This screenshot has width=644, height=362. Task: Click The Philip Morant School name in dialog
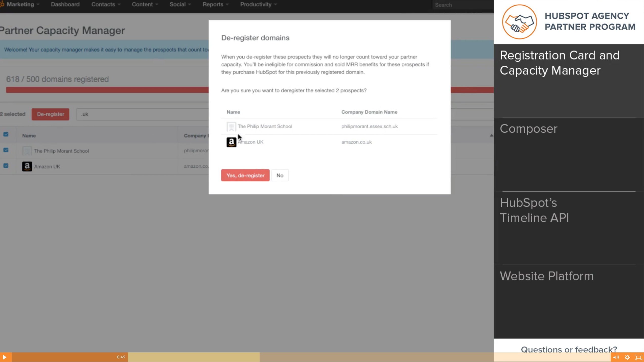265,126
